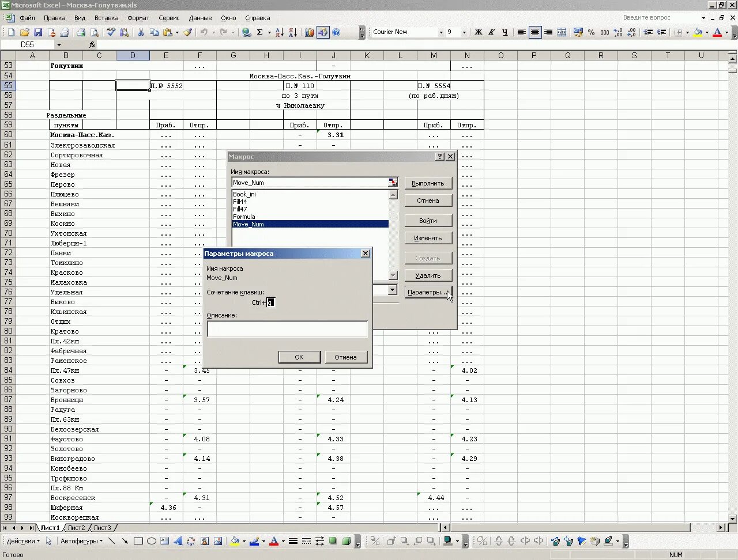Select the Rectangle shape on the Drawing toolbar
This screenshot has height=560, width=738.
click(138, 541)
